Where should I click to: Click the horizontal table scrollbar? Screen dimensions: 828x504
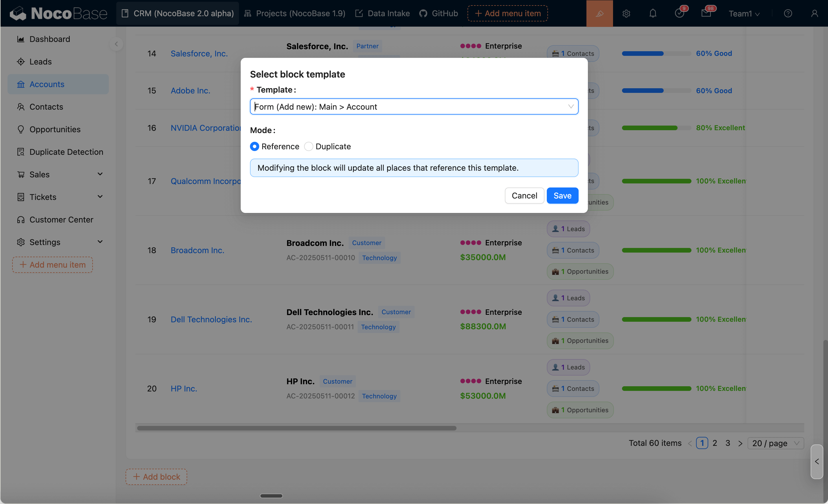click(296, 428)
